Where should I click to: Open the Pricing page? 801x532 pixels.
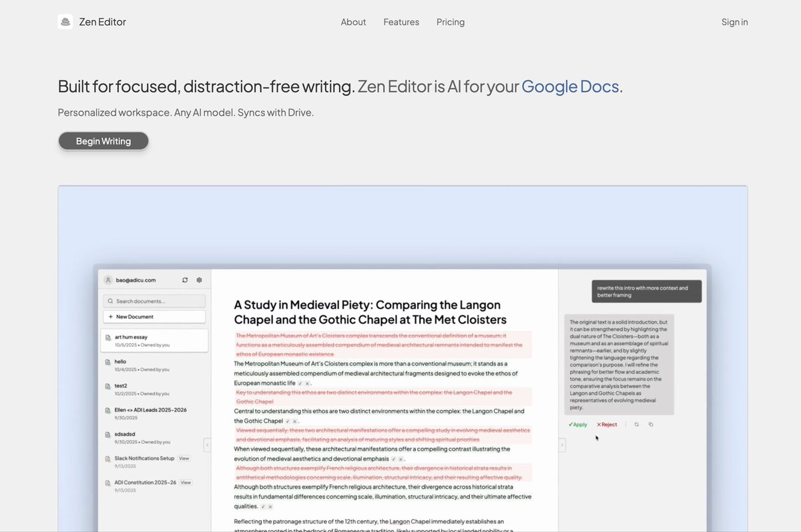pos(451,22)
